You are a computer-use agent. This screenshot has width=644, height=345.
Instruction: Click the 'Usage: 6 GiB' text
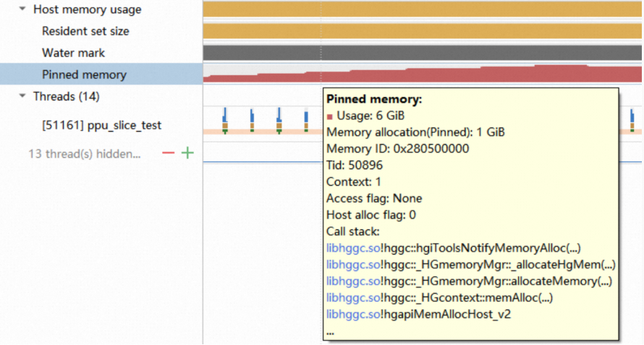tap(370, 116)
